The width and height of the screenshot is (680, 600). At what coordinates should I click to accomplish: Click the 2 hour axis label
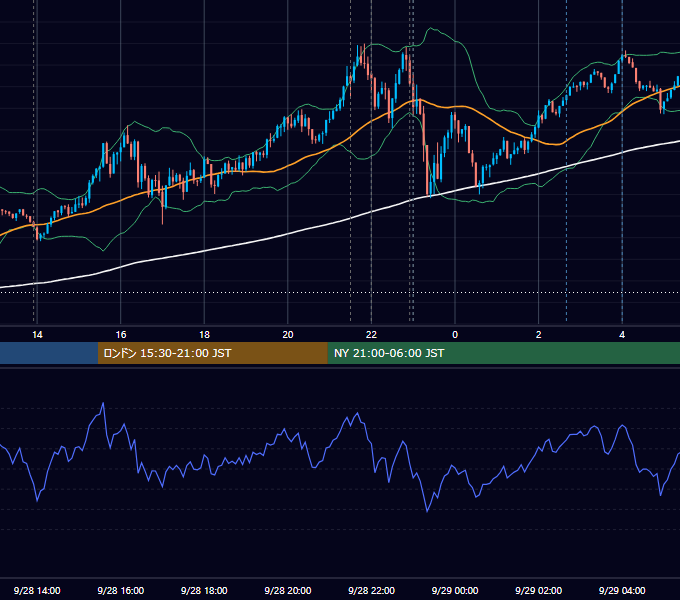(538, 335)
